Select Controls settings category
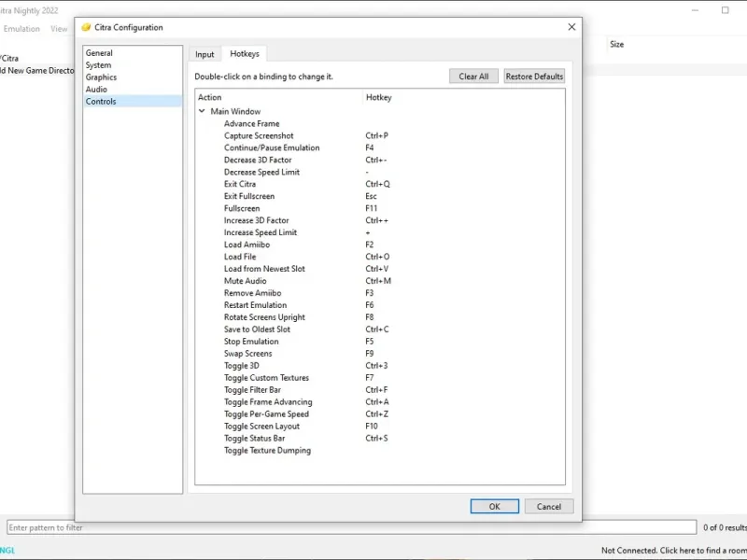The image size is (747, 560). [x=133, y=101]
